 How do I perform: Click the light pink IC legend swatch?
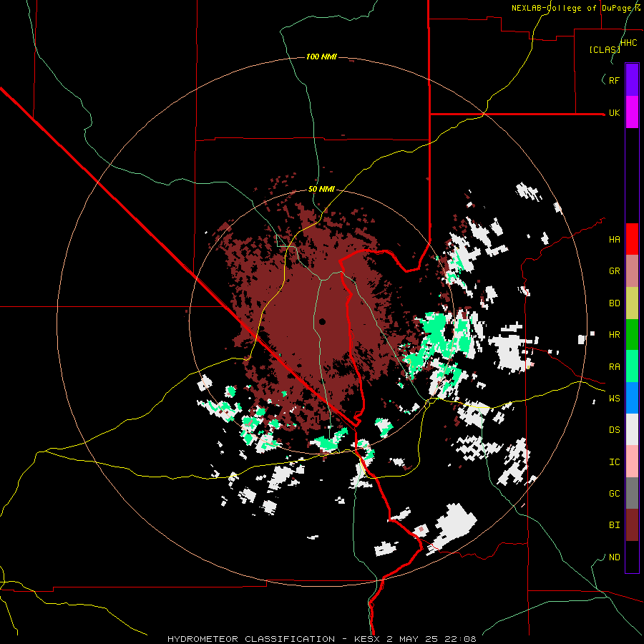click(x=632, y=462)
